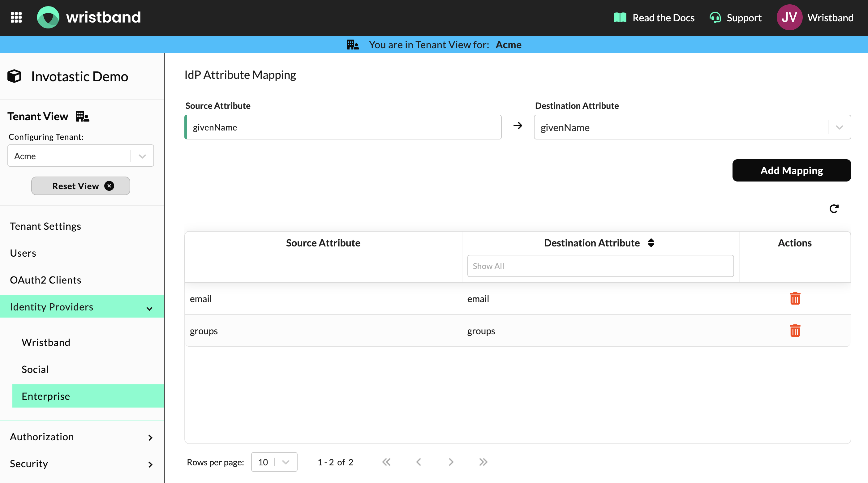The image size is (868, 483).
Task: Open Tenant Settings
Action: (x=45, y=226)
